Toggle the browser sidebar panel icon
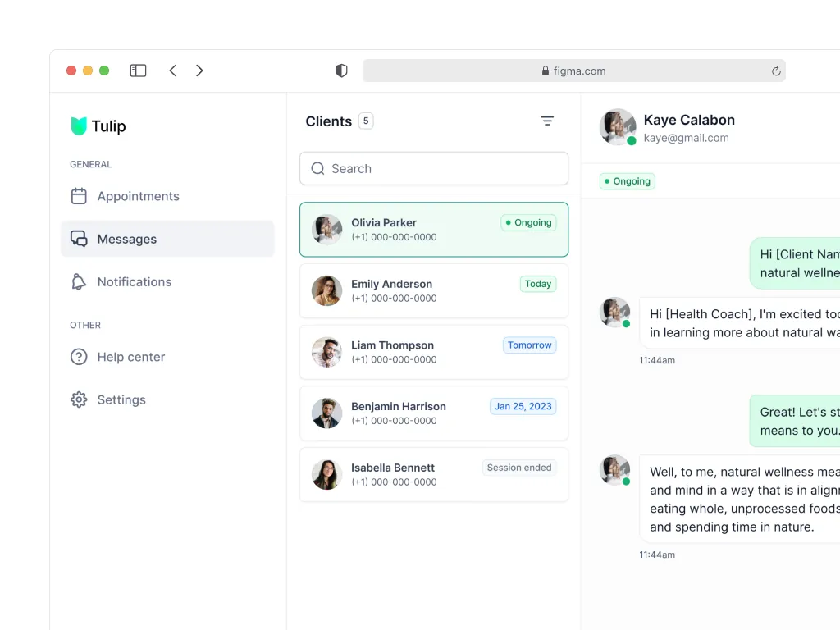The image size is (840, 630). [x=138, y=71]
